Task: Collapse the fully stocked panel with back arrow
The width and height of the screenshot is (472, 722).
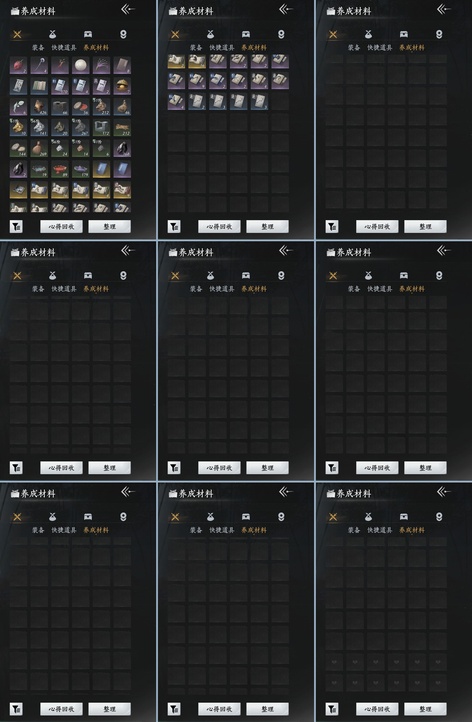Action: tap(128, 9)
